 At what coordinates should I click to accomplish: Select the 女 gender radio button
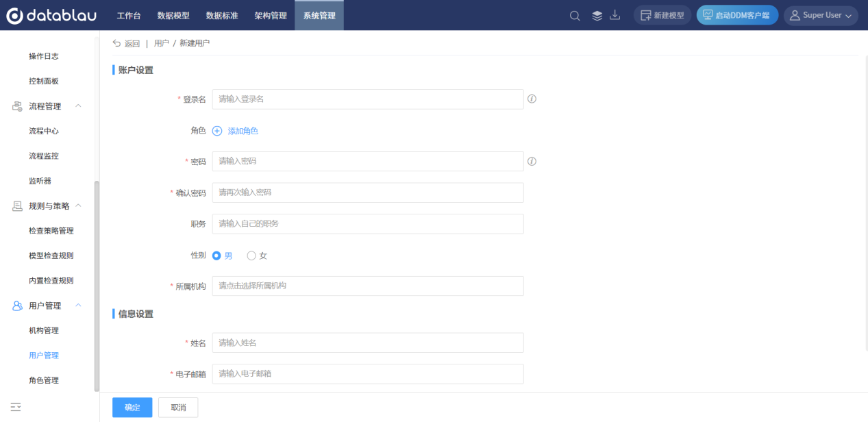pyautogui.click(x=251, y=256)
